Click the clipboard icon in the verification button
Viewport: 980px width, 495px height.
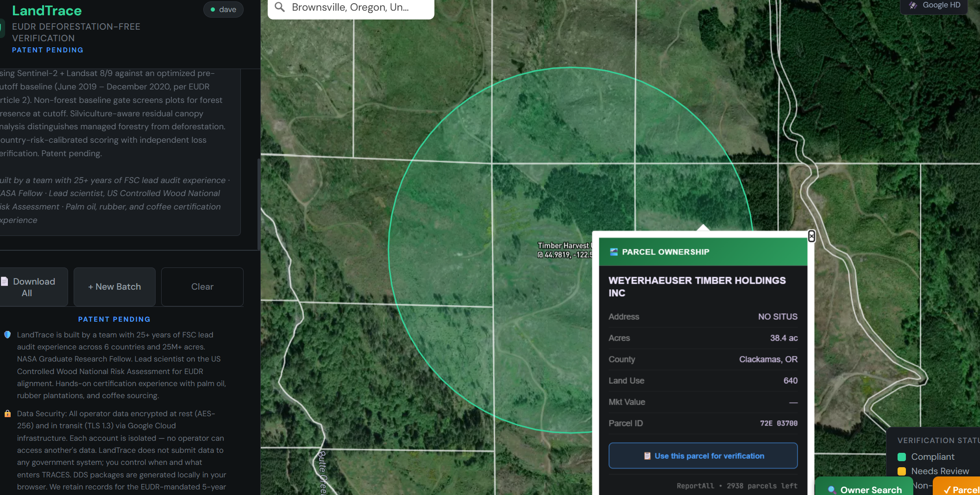[647, 456]
